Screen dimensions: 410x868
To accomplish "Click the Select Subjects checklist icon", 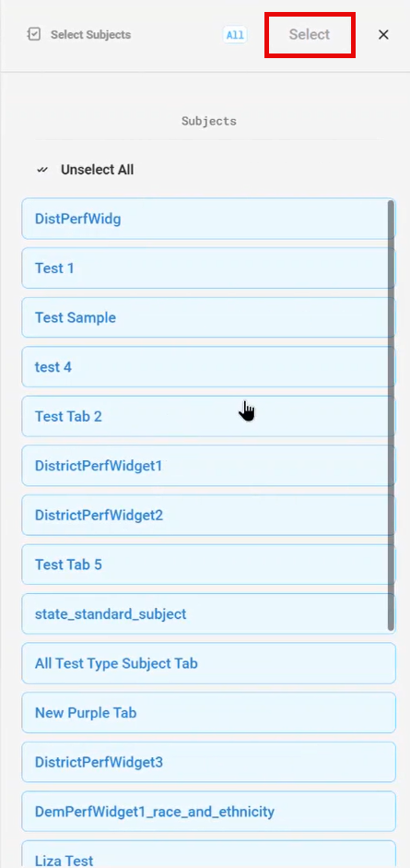I will 34,34.
